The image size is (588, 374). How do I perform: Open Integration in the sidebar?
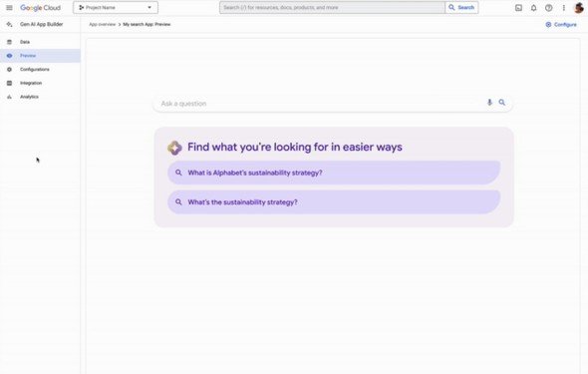(x=40, y=83)
